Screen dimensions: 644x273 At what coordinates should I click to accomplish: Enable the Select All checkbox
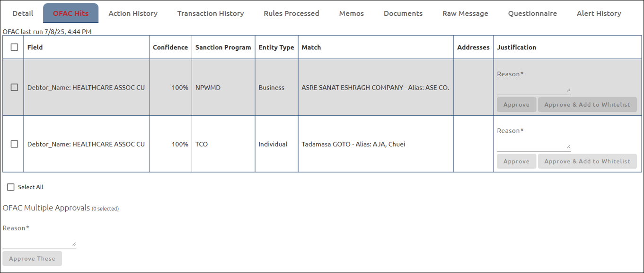[11, 187]
